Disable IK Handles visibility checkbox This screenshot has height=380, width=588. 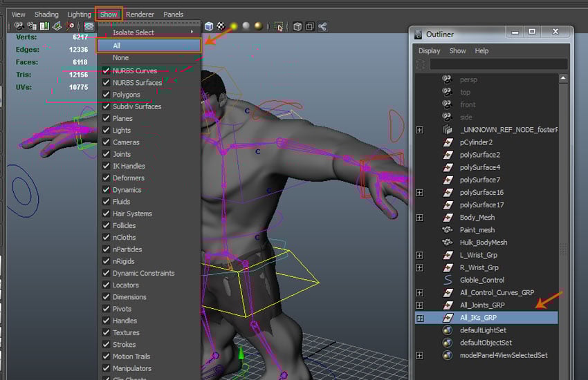tap(106, 166)
